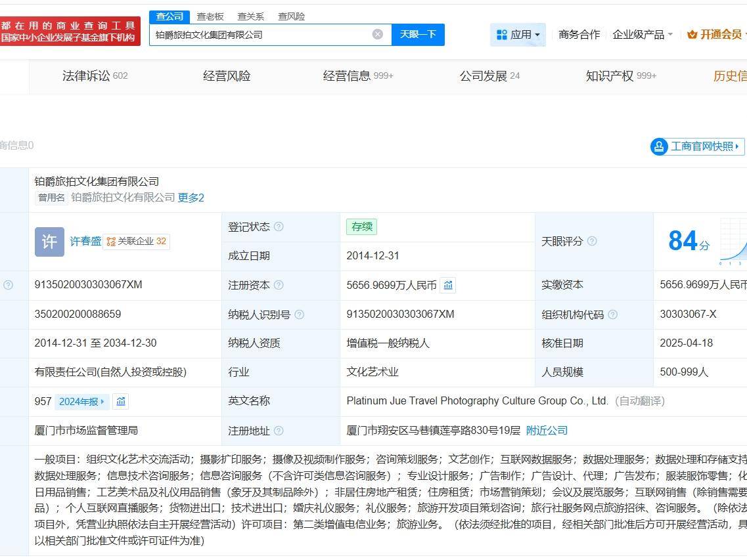This screenshot has height=560, width=747.
Task: Click the company name search input field
Action: (263, 34)
